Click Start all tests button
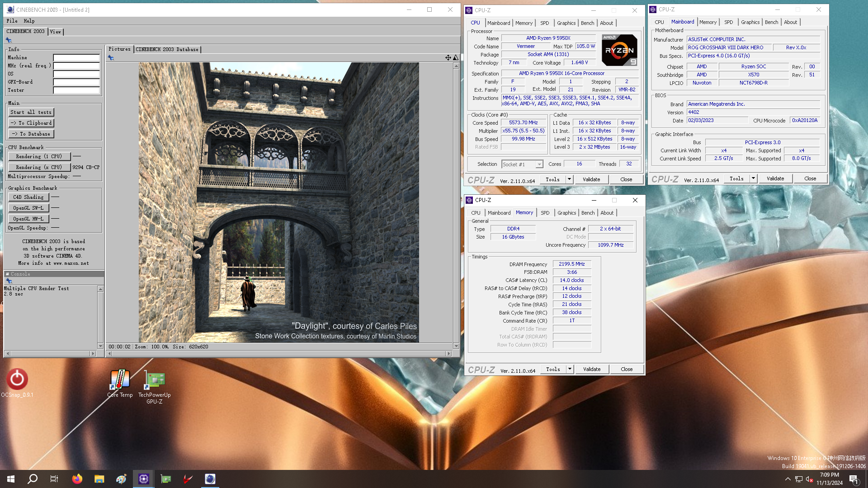The image size is (868, 488). (31, 112)
